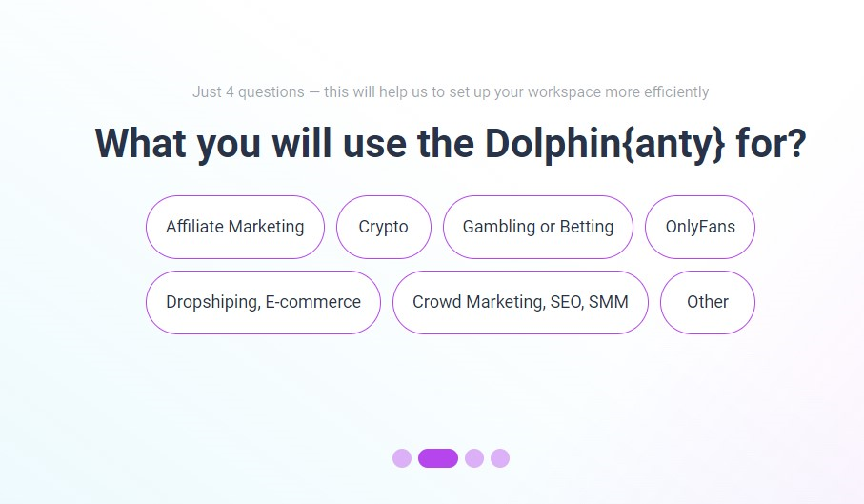Open the fourth question step dot

pos(500,458)
